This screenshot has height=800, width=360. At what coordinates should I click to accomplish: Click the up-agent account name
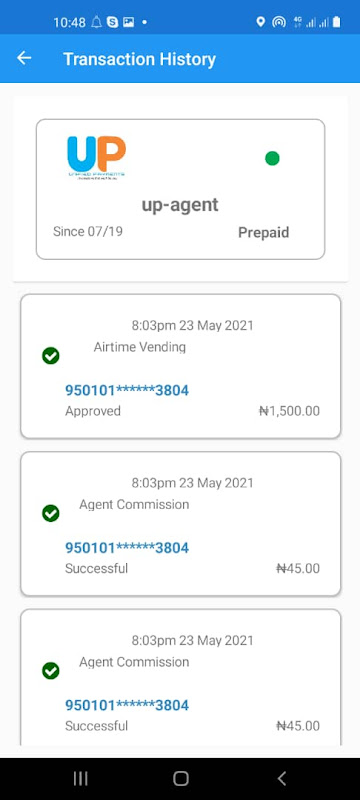pyautogui.click(x=180, y=205)
